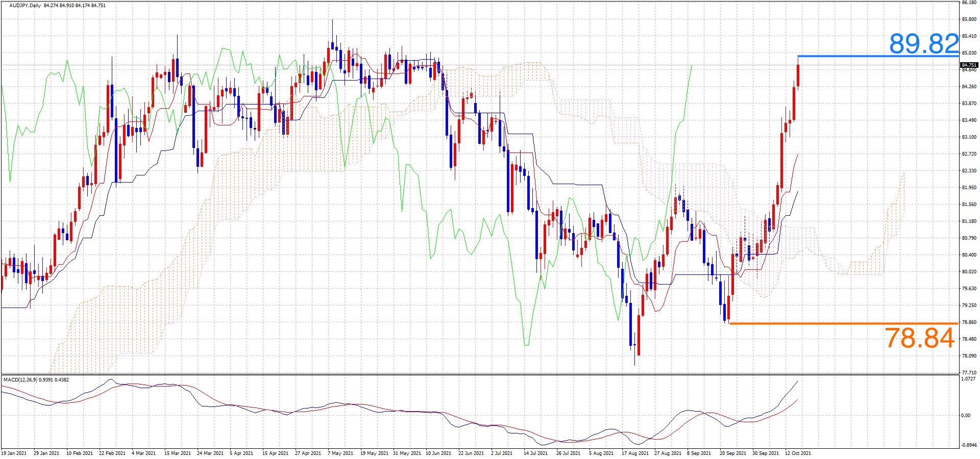
Task: Click the 82.330 price axis value
Action: coord(969,171)
